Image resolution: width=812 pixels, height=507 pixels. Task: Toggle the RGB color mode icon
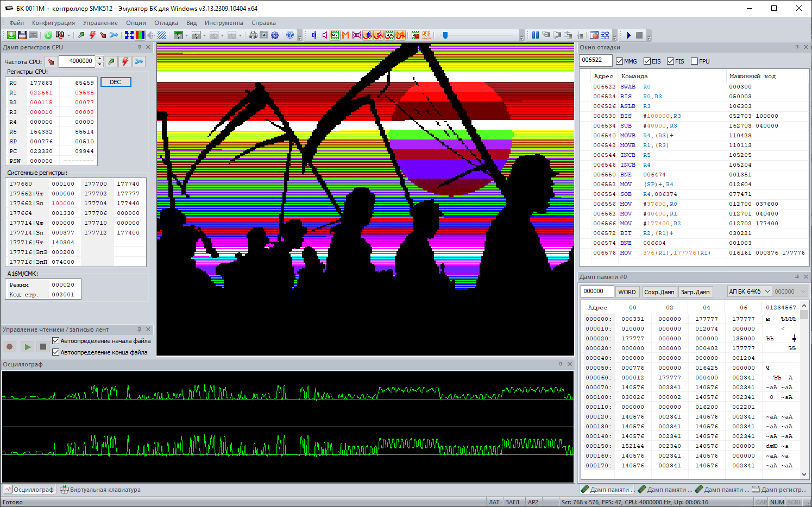point(140,35)
